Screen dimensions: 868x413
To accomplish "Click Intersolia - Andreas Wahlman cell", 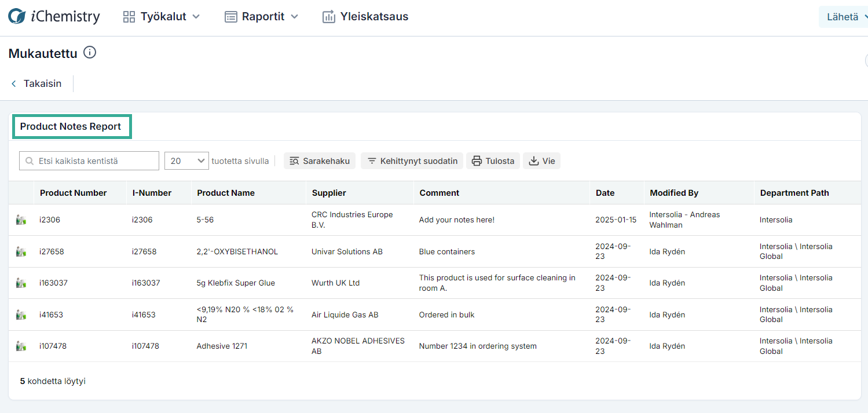I will (x=684, y=220).
